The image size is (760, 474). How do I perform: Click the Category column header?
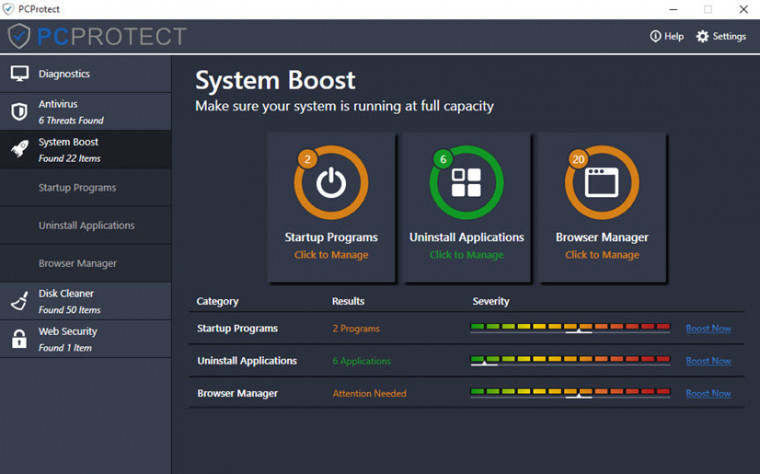tap(217, 301)
